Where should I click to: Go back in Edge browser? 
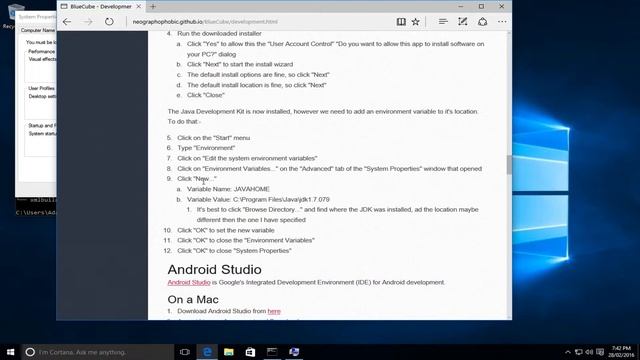coord(67,22)
